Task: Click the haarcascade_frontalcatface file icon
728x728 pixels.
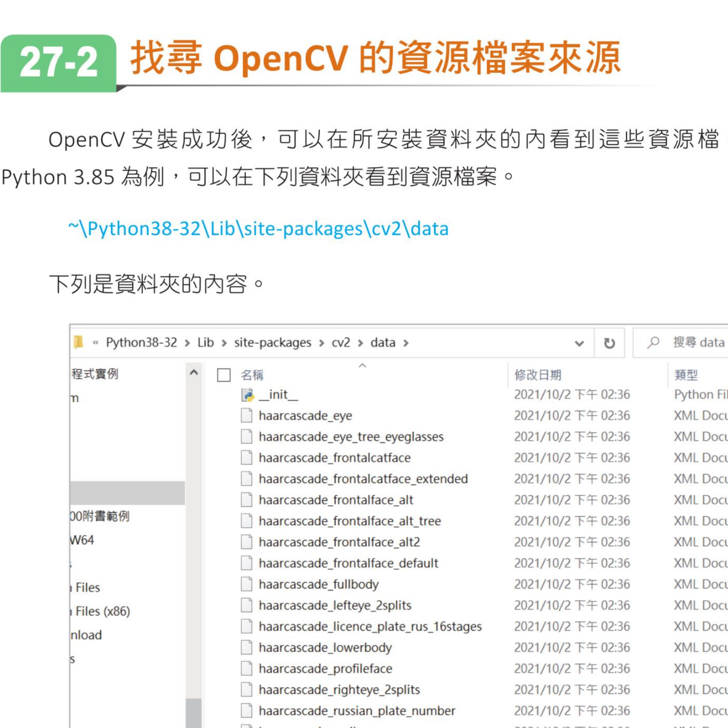Action: [246, 458]
